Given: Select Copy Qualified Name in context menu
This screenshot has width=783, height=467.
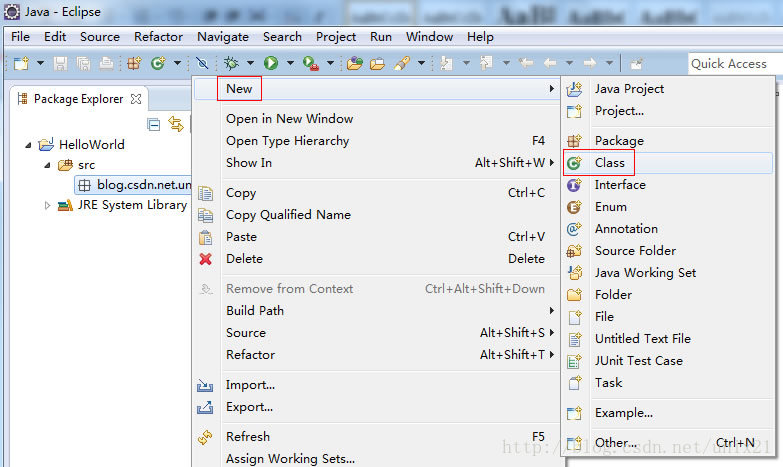Looking at the screenshot, I should pos(376,215).
